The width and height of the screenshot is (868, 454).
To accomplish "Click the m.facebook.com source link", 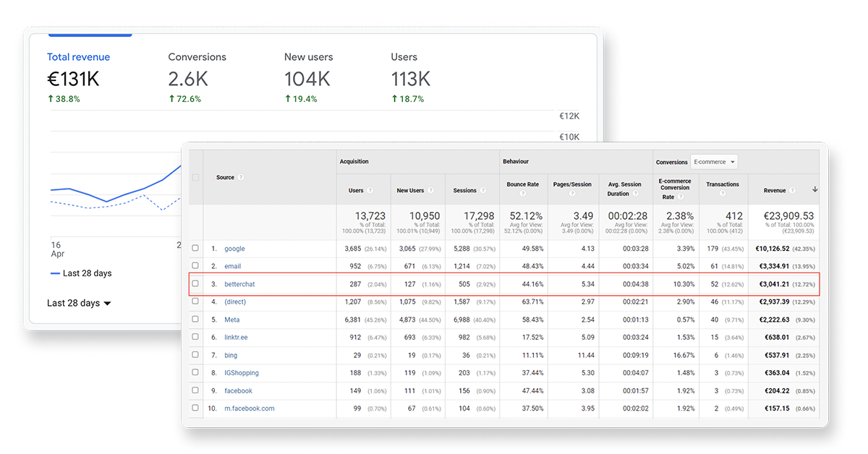I will 250,408.
